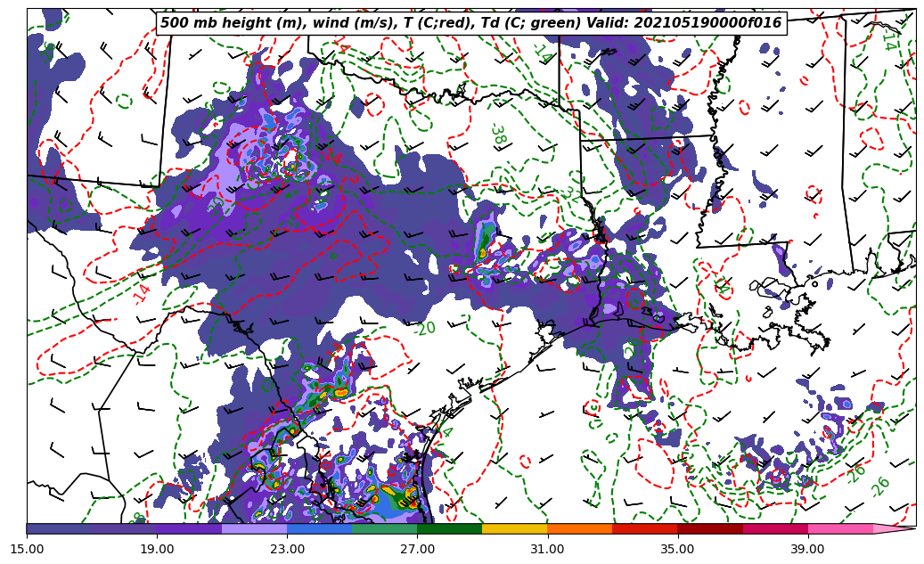924x564 pixels.
Task: Click the 19.00 colorbar tick label
Action: point(157,550)
